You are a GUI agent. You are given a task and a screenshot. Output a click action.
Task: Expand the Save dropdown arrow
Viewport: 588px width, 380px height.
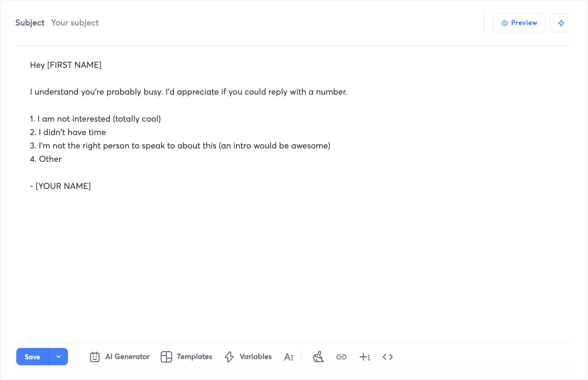59,357
